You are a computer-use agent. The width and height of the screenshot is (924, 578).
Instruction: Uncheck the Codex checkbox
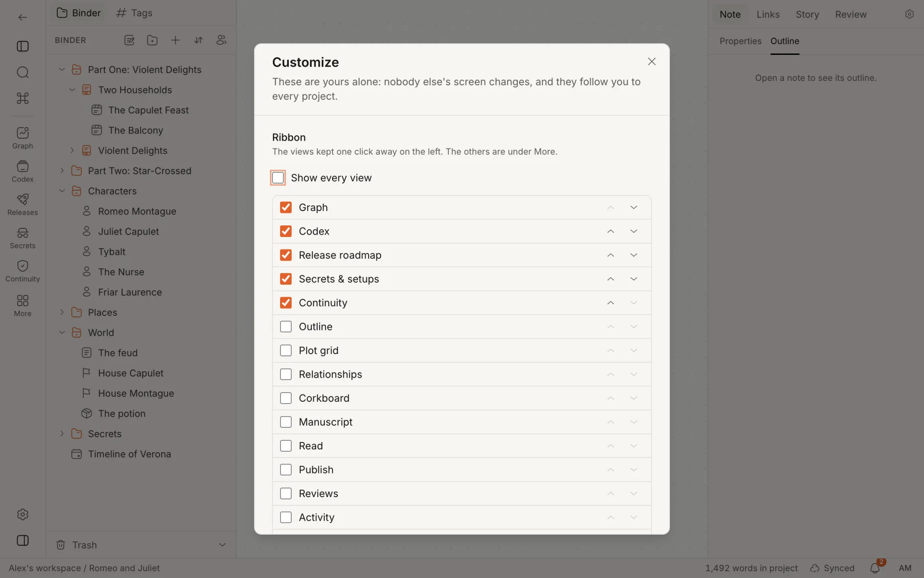click(x=286, y=231)
